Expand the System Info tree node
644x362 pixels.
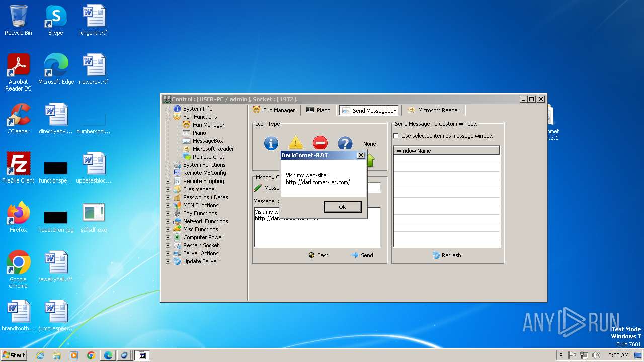coord(168,109)
